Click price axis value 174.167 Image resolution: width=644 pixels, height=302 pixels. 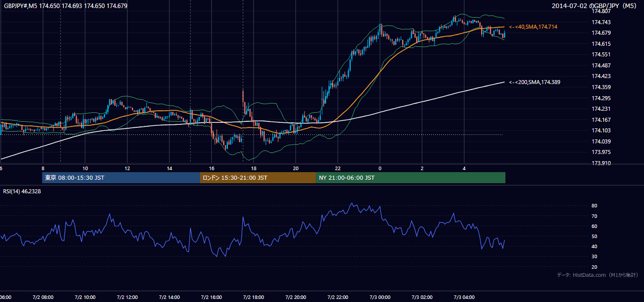601,120
